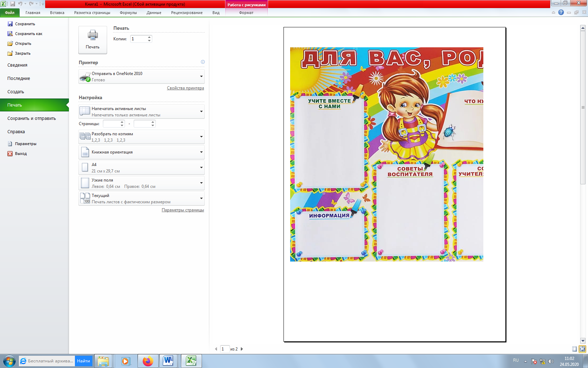Click the volume speaker tray icon
The height and width of the screenshot is (368, 588).
pyautogui.click(x=551, y=361)
